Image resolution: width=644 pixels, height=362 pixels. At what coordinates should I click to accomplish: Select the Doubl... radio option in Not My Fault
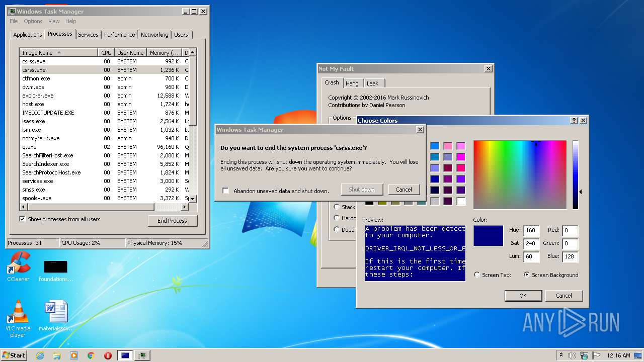(337, 229)
